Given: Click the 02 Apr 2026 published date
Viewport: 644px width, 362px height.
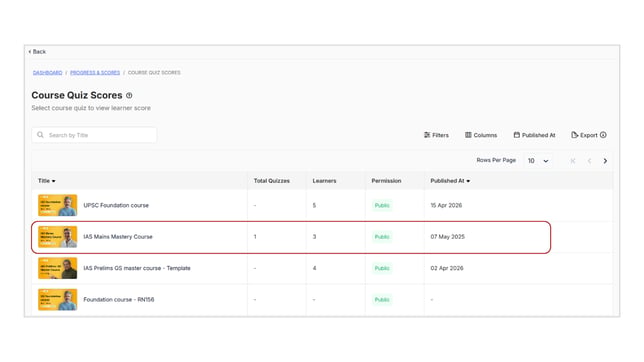Looking at the screenshot, I should coord(446,268).
